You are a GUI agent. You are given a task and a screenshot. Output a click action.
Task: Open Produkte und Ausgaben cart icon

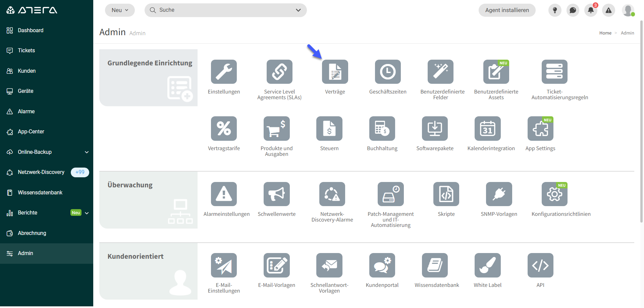tap(277, 128)
